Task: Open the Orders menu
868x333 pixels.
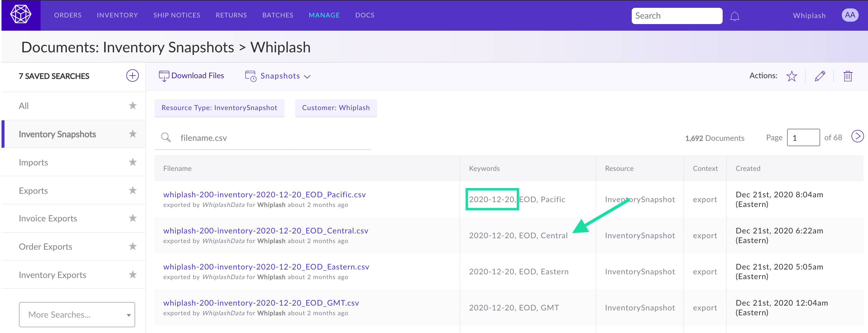Action: pyautogui.click(x=68, y=15)
